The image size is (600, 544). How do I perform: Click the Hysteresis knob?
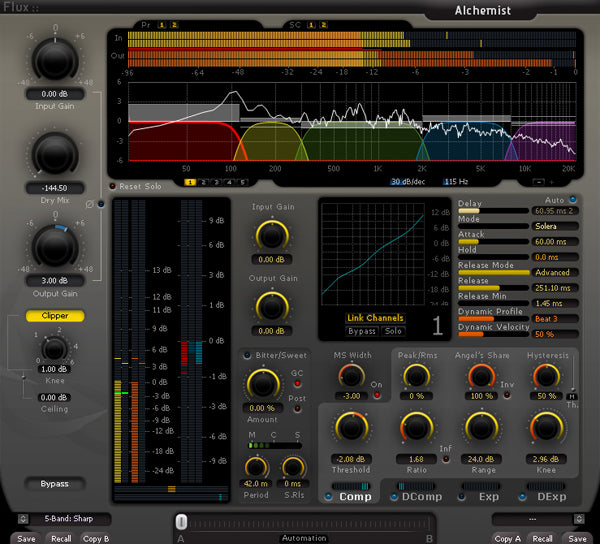point(545,376)
